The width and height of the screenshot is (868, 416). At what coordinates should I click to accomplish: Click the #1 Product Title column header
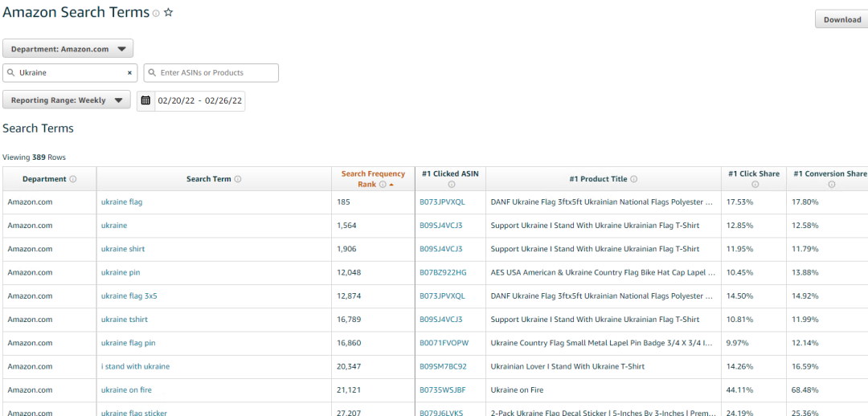pos(604,179)
